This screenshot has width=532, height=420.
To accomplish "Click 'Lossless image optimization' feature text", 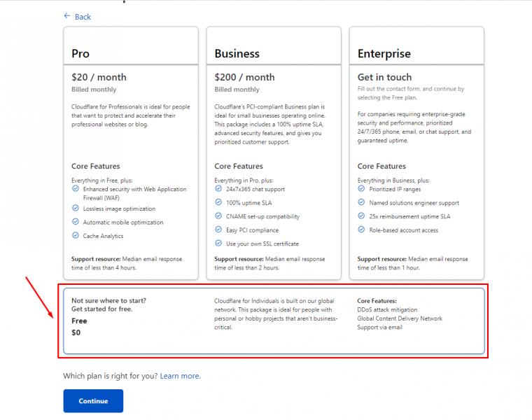I will coord(119,209).
